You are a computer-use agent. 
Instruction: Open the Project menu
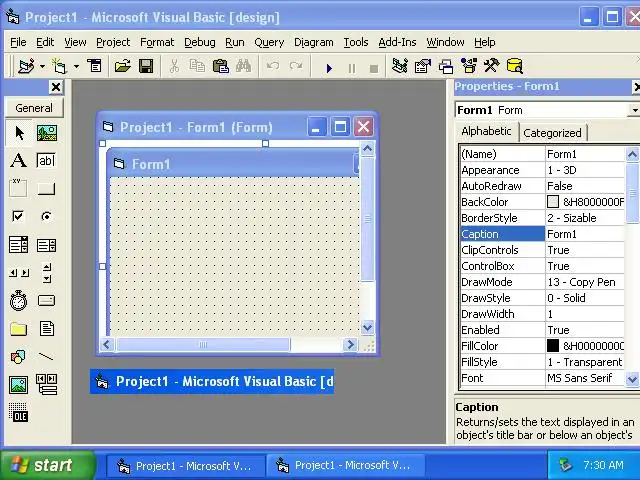pos(113,42)
